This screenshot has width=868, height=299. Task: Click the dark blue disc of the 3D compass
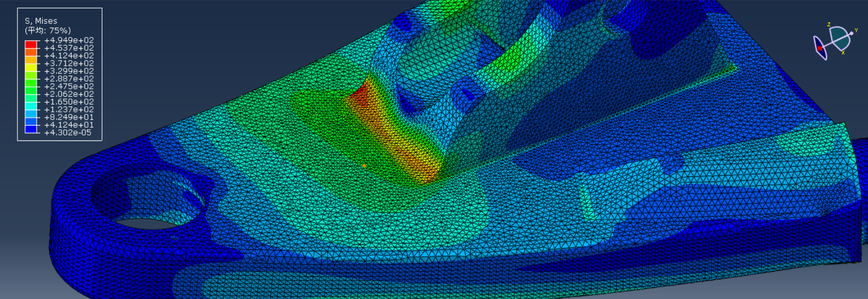coord(823,54)
